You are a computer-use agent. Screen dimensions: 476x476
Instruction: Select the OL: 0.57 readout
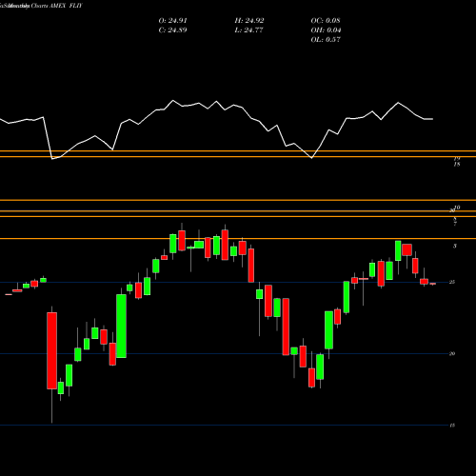(326, 40)
